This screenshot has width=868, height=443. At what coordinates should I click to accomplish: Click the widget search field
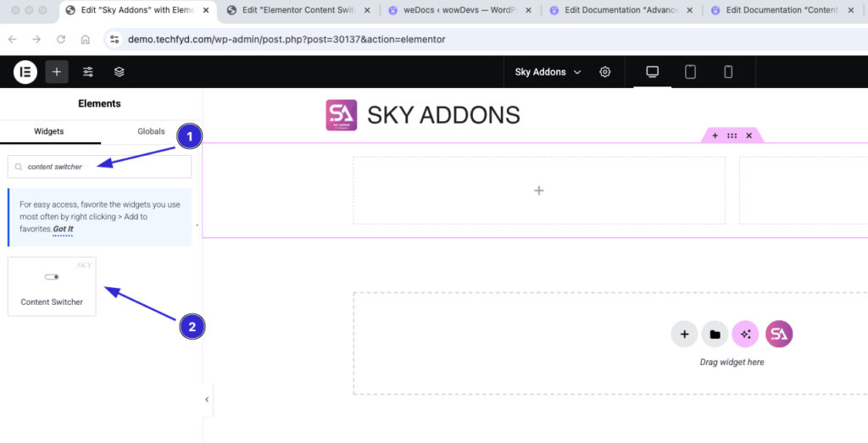100,167
